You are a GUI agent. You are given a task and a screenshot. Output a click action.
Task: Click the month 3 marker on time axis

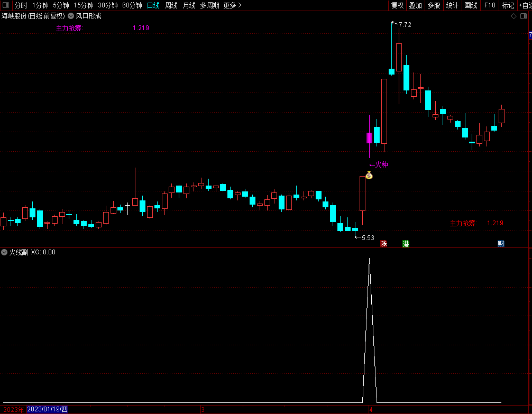pos(203,410)
